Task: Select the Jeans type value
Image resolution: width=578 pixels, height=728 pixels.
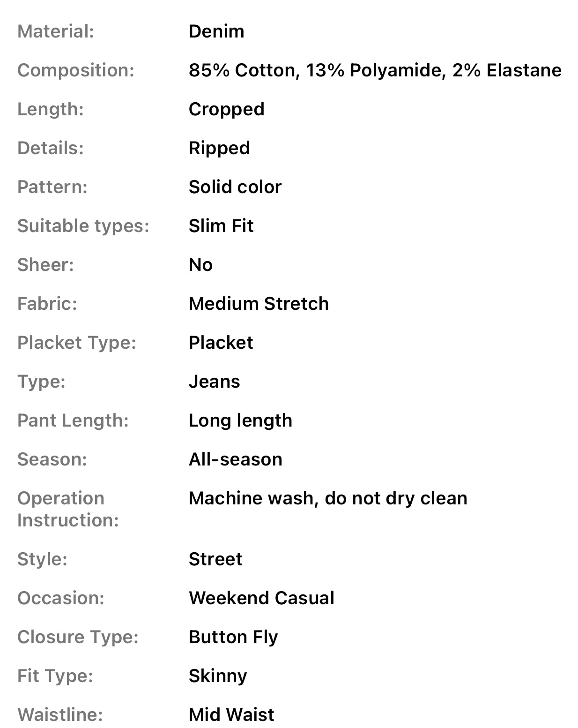Action: [x=214, y=382]
